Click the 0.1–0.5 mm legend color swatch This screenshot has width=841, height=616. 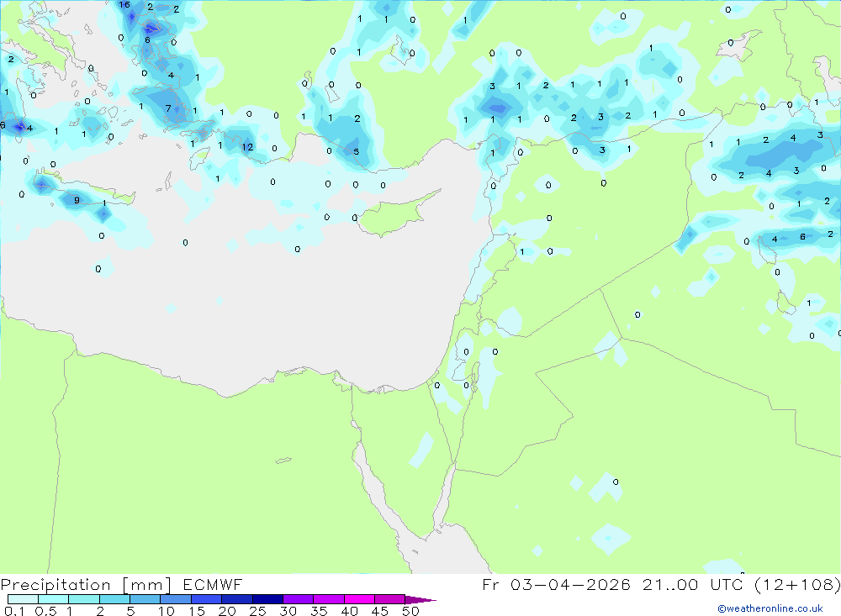tap(23, 599)
